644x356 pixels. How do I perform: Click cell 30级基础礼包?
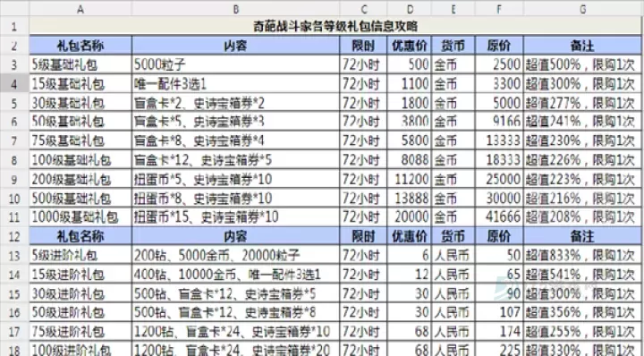point(80,103)
